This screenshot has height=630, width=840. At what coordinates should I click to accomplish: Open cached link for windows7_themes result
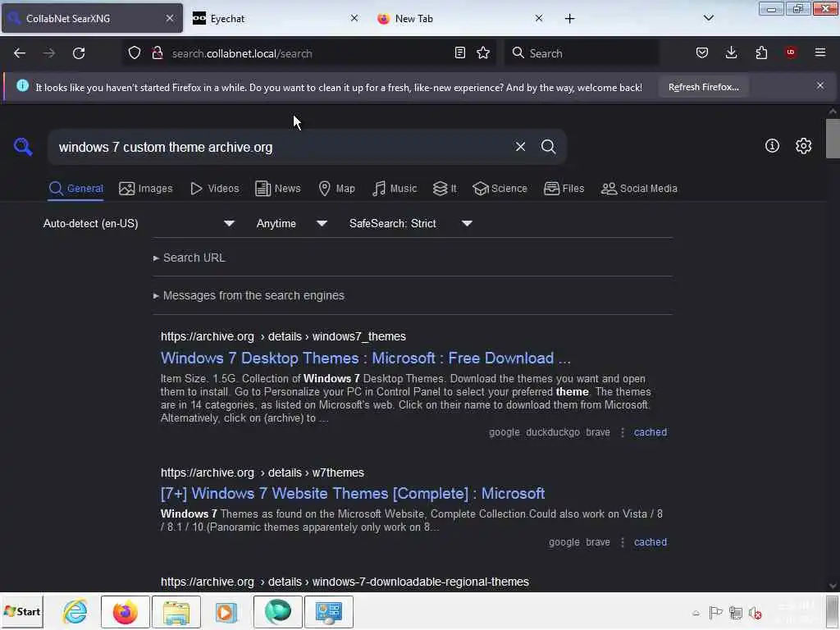(x=651, y=432)
